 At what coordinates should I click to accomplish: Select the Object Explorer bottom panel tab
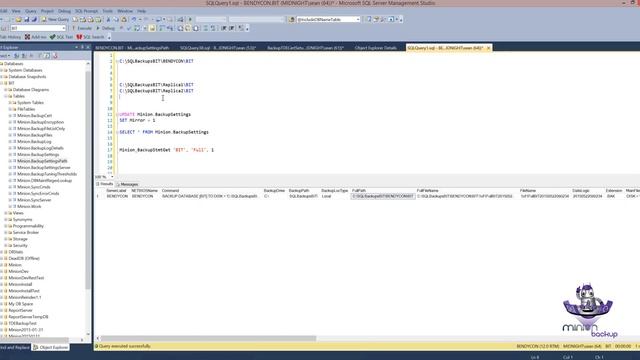(x=51, y=347)
